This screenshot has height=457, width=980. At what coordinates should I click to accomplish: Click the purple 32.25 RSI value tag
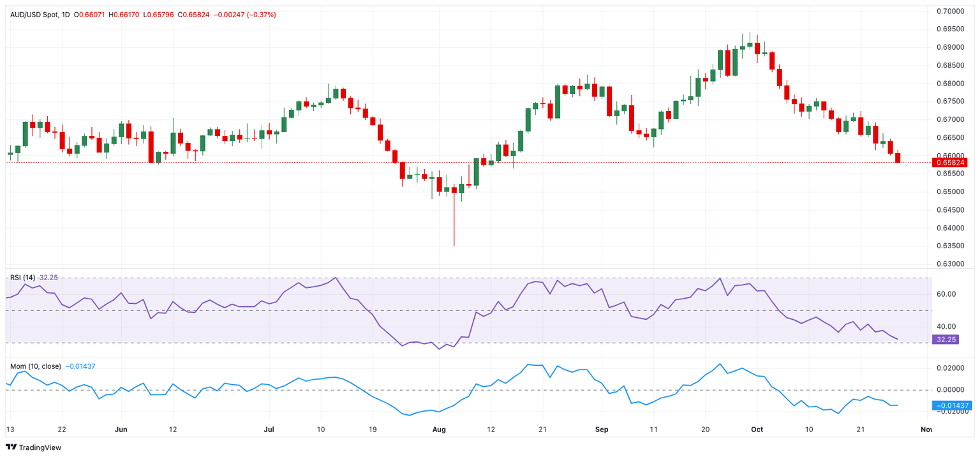coord(947,340)
